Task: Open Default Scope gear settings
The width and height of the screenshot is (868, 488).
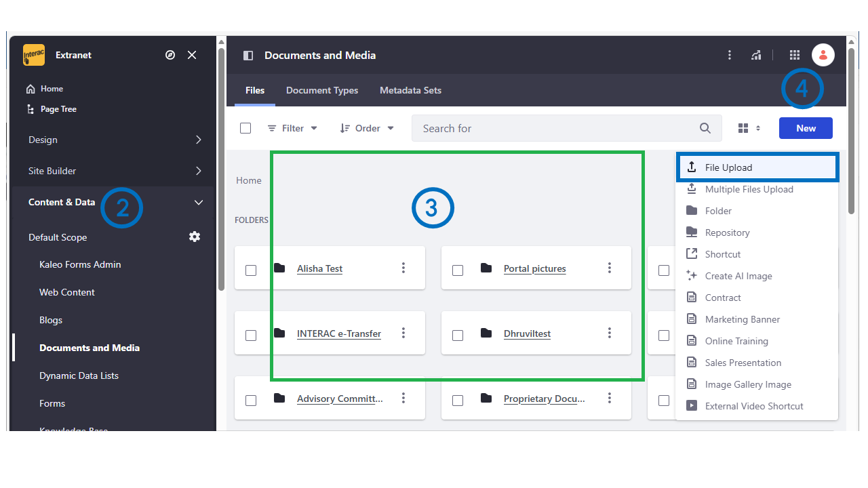Action: click(195, 237)
